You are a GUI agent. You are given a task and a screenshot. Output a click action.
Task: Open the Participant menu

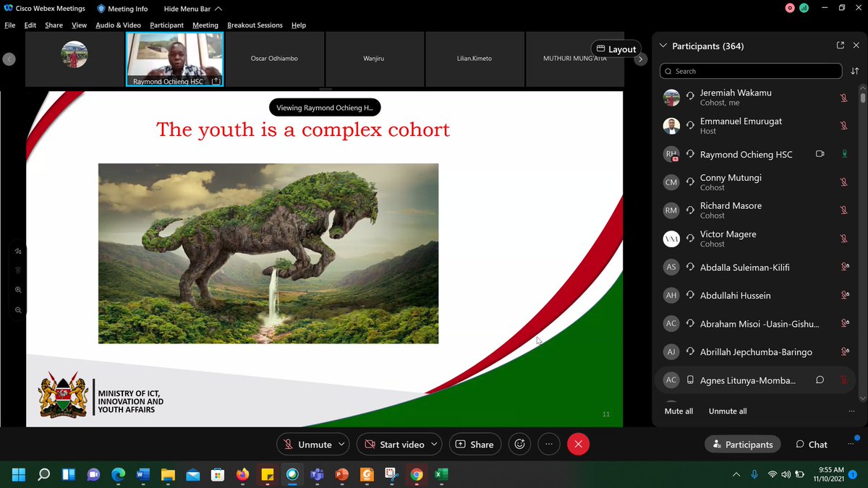(x=167, y=25)
